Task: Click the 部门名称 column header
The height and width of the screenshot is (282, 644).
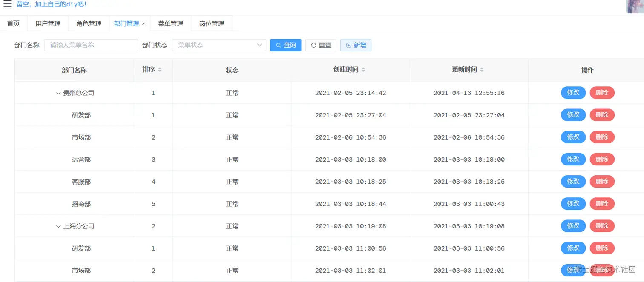Action: pyautogui.click(x=75, y=70)
